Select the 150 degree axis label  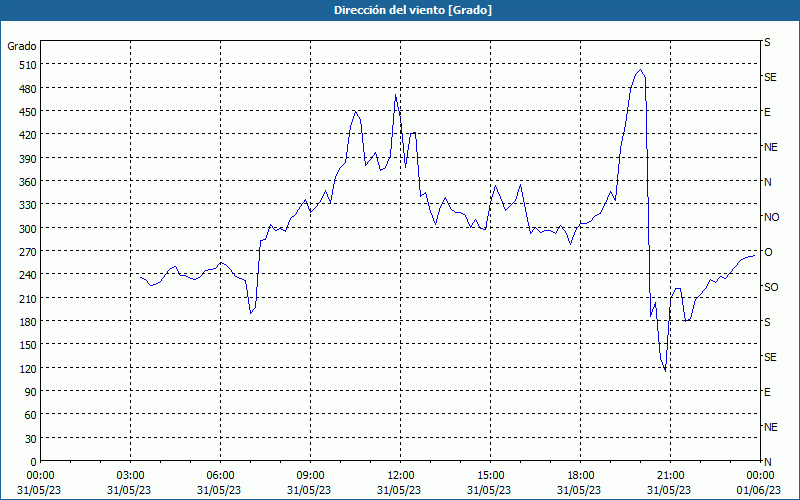(28, 345)
